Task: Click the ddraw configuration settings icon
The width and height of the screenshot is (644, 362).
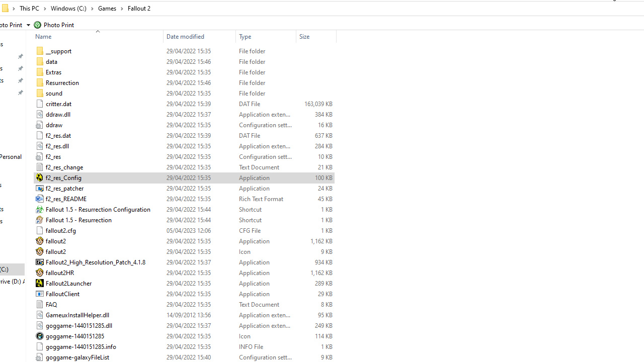Action: (40, 125)
